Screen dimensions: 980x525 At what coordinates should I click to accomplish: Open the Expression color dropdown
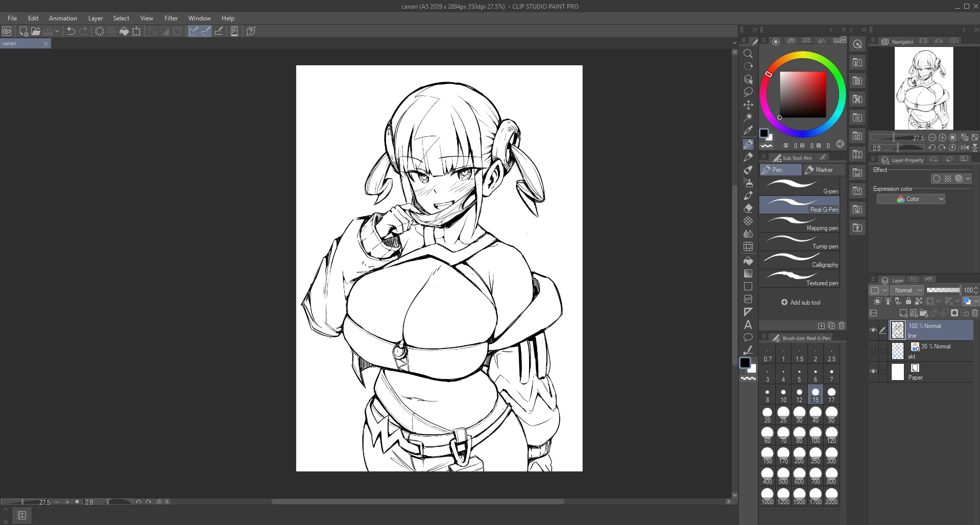click(911, 199)
